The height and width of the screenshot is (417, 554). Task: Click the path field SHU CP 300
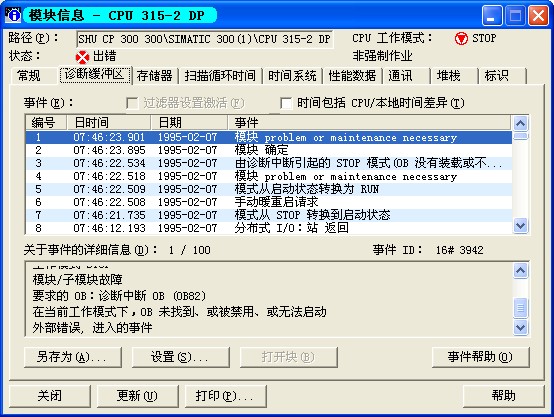click(205, 39)
